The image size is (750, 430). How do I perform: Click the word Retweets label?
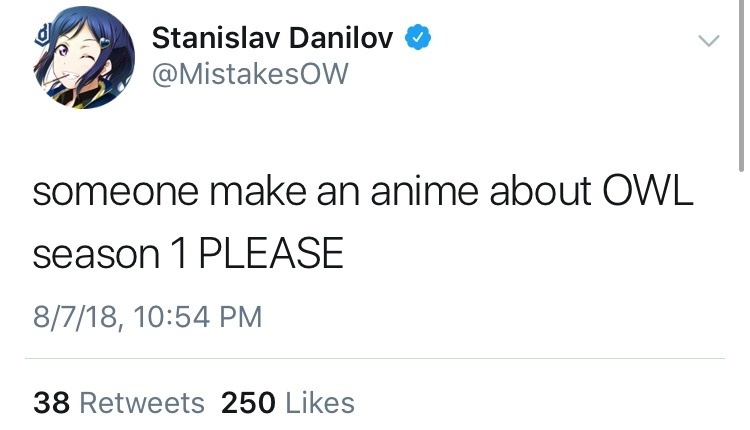[x=141, y=402]
